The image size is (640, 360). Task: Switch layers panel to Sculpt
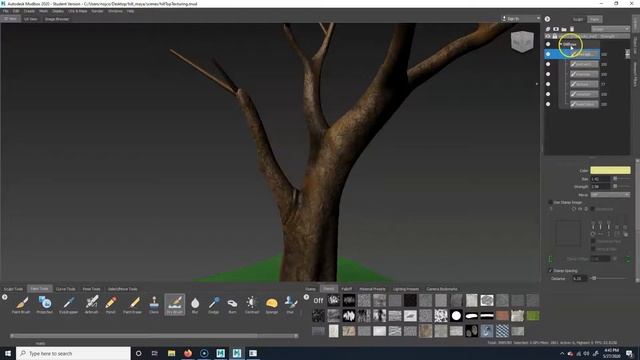click(578, 19)
